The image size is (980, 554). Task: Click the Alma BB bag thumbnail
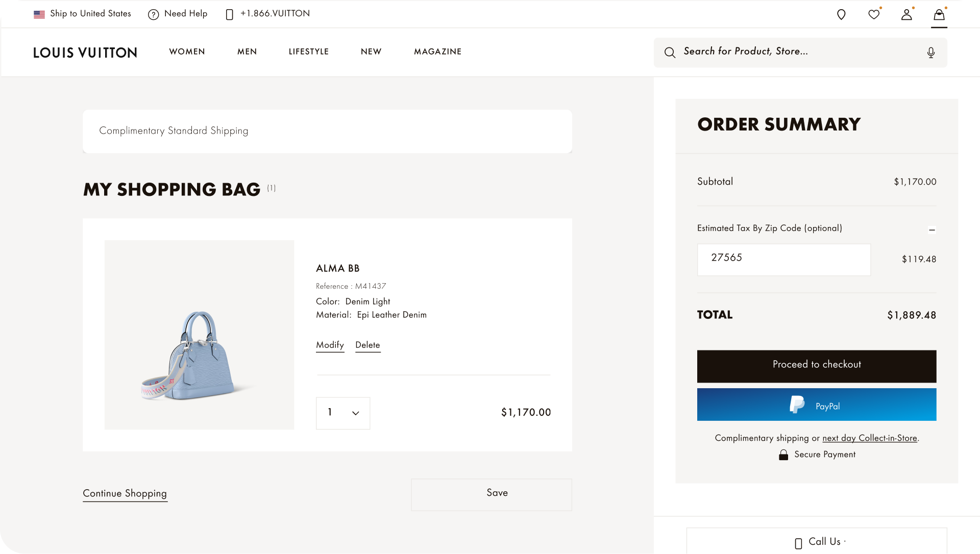[199, 335]
